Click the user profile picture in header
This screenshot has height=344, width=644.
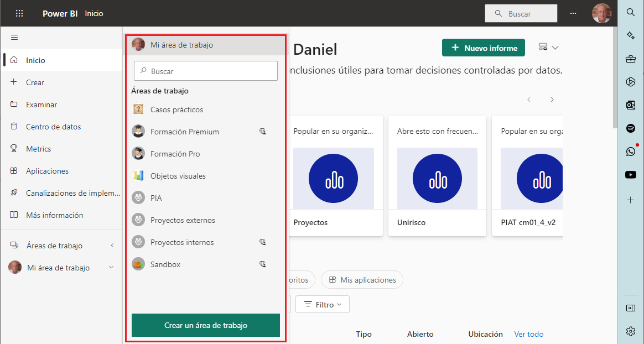click(601, 13)
